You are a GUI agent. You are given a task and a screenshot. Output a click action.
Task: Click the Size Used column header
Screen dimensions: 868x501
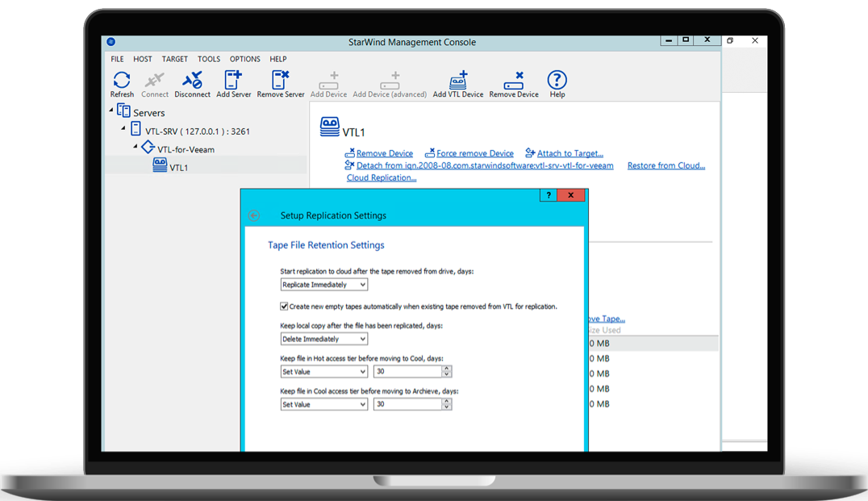tap(604, 330)
